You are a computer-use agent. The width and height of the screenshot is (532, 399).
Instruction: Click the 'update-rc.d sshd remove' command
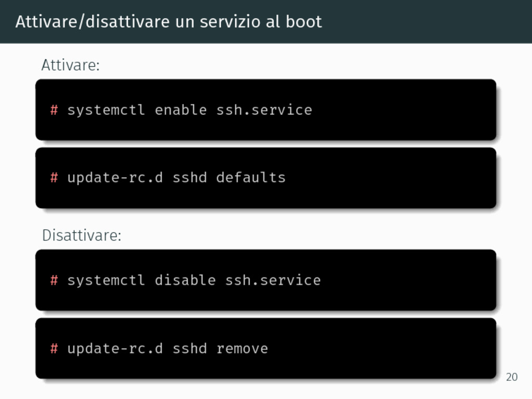click(167, 349)
